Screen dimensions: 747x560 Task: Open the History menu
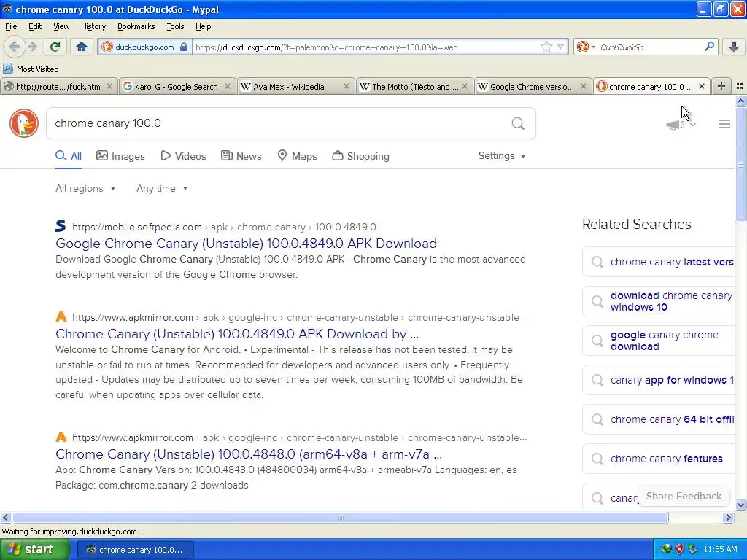[x=93, y=26]
